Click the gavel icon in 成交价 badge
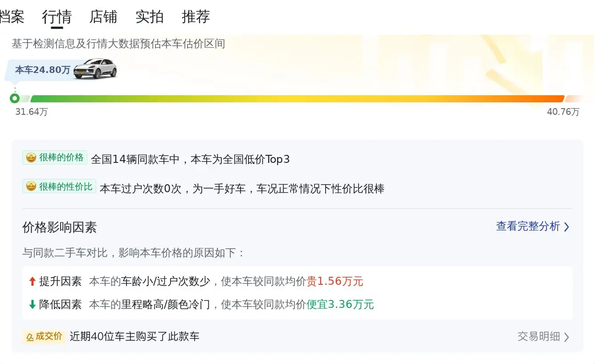Screen dimensions: 595x364 [x=30, y=337]
